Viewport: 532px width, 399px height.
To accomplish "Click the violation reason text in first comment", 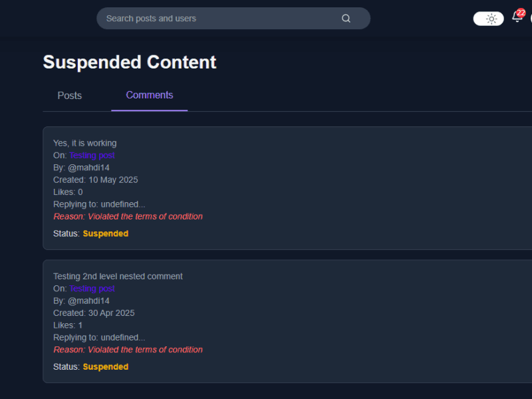I will tap(128, 216).
